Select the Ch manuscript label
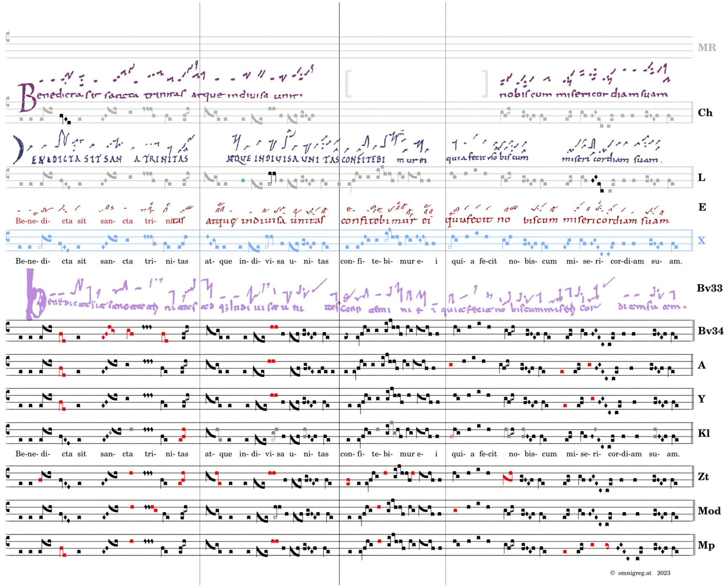This screenshot has height=588, width=728. [x=705, y=113]
